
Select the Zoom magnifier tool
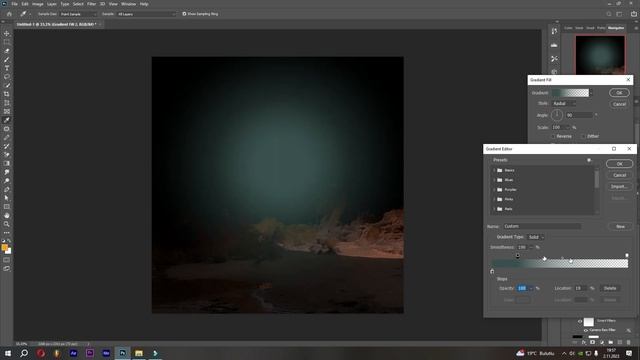point(7,224)
